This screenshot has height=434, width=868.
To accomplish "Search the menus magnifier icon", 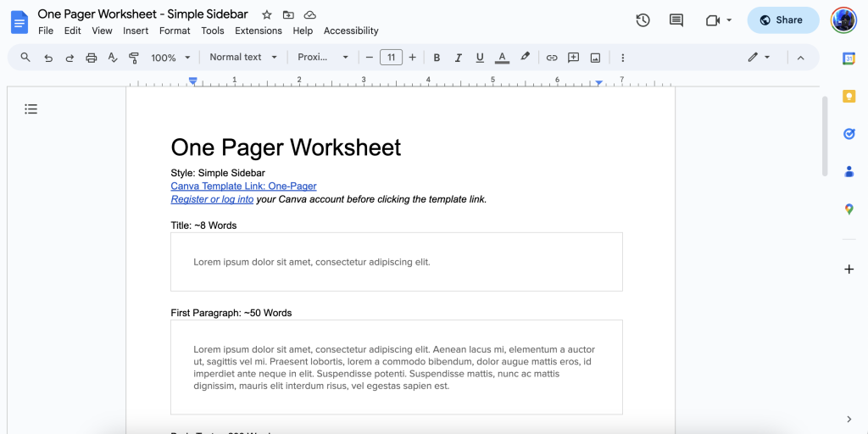I will [25, 57].
